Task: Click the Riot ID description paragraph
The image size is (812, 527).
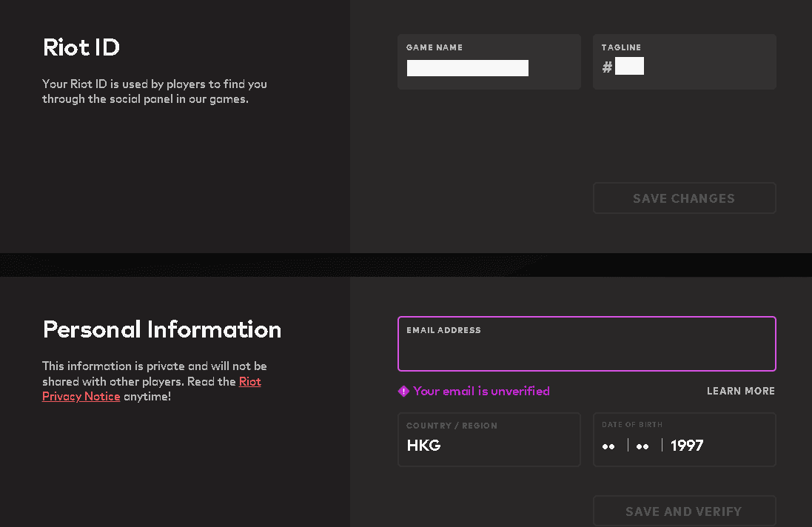Action: click(154, 92)
